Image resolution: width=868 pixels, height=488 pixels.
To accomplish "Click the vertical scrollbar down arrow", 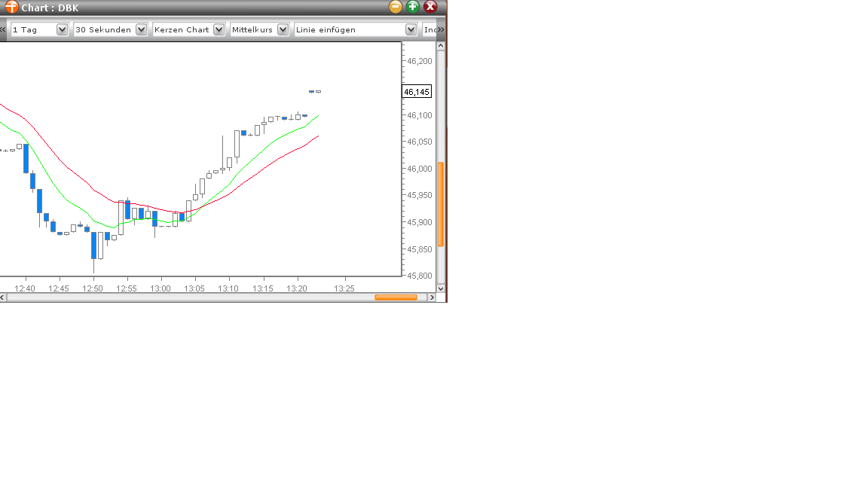I will (441, 288).
